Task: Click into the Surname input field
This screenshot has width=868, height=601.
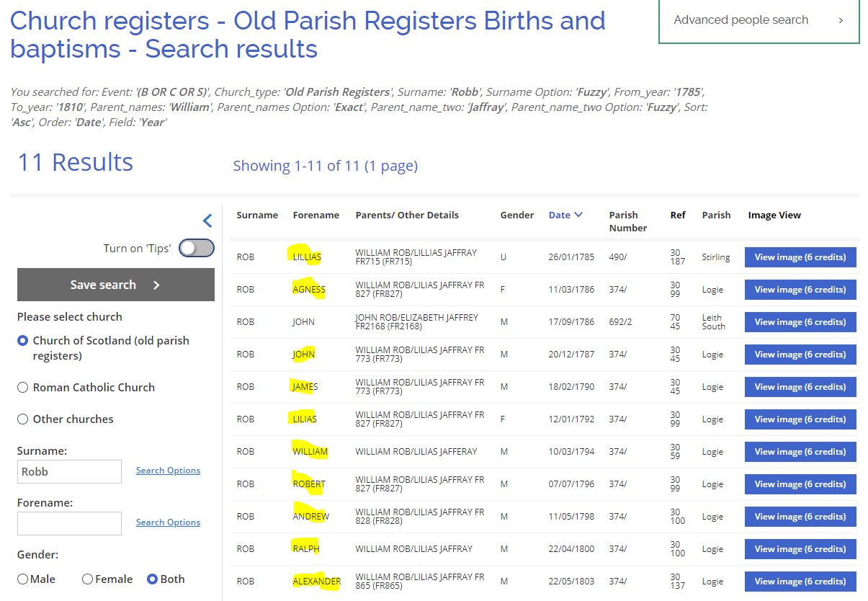Action: coord(69,472)
